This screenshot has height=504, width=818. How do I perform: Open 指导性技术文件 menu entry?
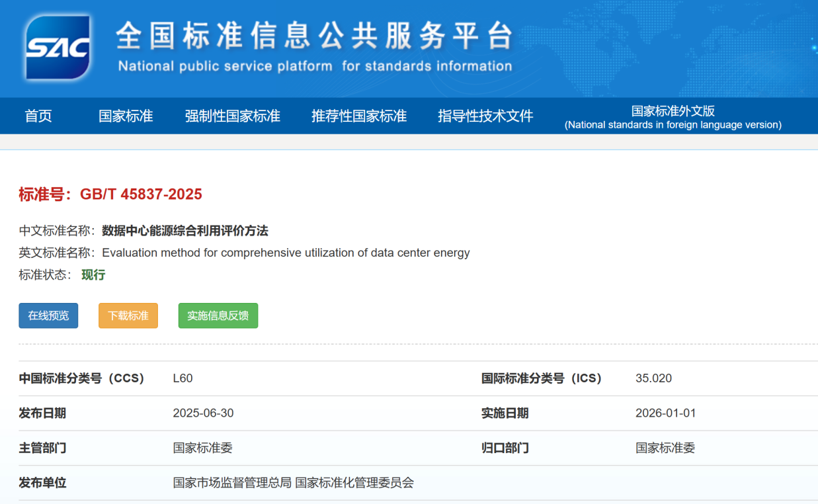click(485, 116)
